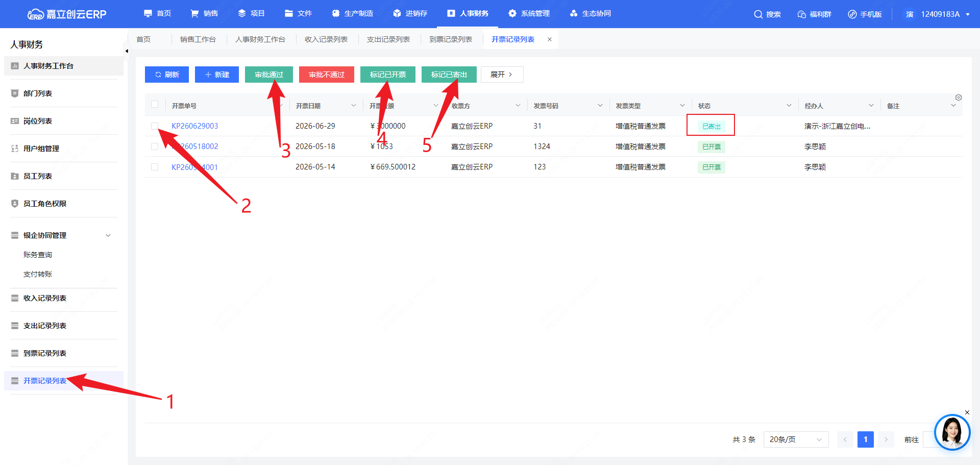Open the 开票日期 column filter dropdown

[x=353, y=105]
